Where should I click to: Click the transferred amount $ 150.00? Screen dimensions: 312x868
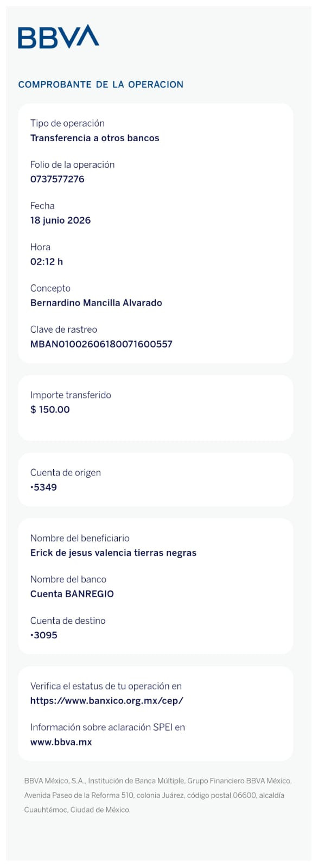(50, 410)
